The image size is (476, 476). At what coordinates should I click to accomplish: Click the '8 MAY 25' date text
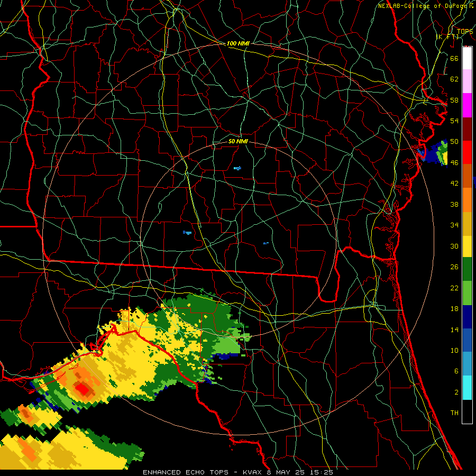point(286,472)
